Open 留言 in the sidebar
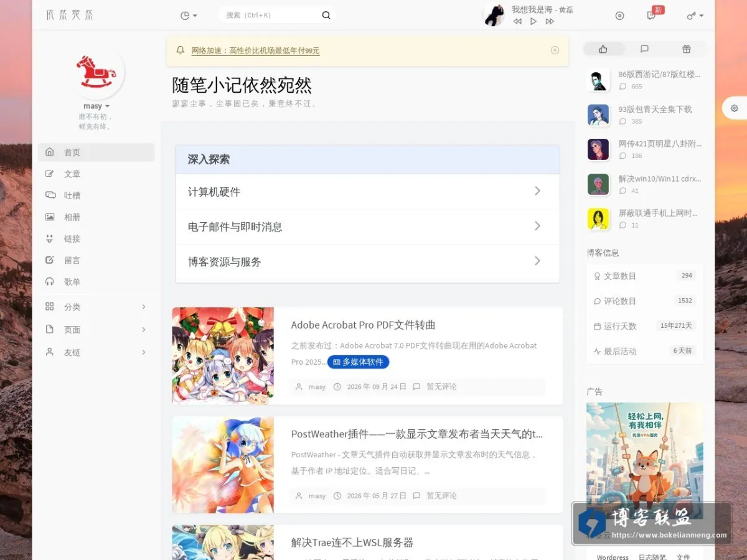This screenshot has height=560, width=747. [x=96, y=261]
